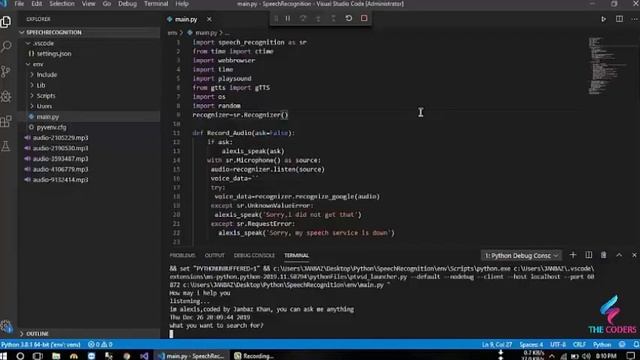
Task: Click Step Out in debug toolbar
Action: [x=333, y=18]
